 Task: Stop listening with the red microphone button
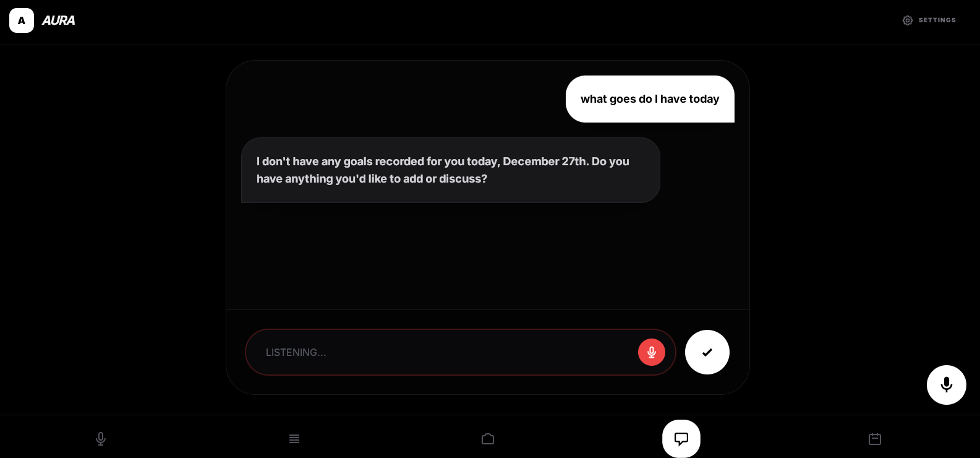click(x=652, y=352)
